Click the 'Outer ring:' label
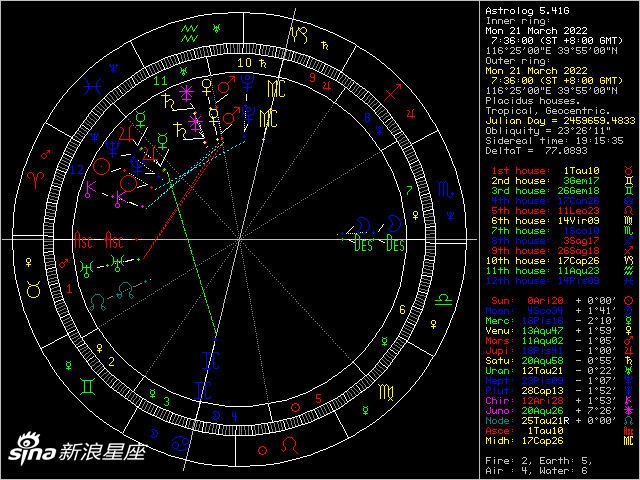 tap(518, 61)
